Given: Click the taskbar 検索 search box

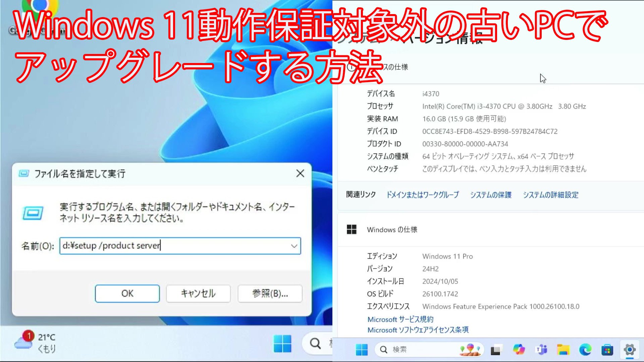Looking at the screenshot, I should coord(429,350).
